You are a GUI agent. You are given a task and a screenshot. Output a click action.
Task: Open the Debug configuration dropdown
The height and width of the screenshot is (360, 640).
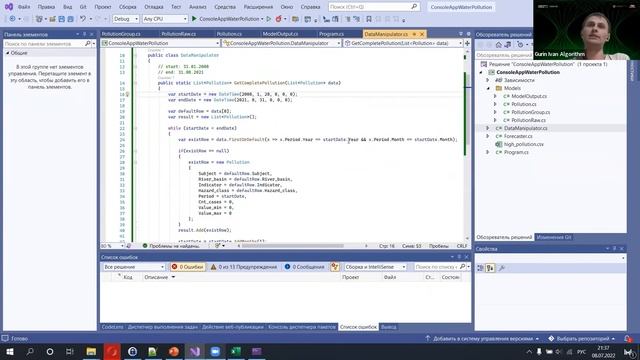(x=125, y=19)
